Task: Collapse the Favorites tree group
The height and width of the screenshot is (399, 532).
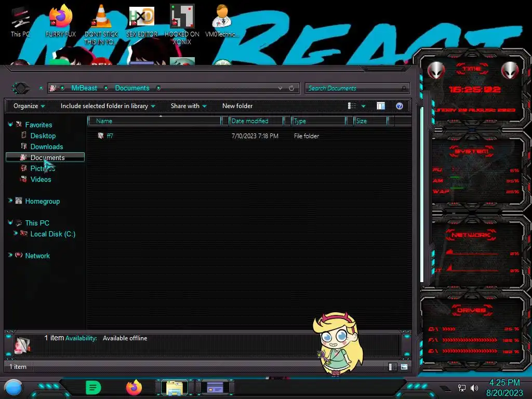Action: tap(10, 125)
